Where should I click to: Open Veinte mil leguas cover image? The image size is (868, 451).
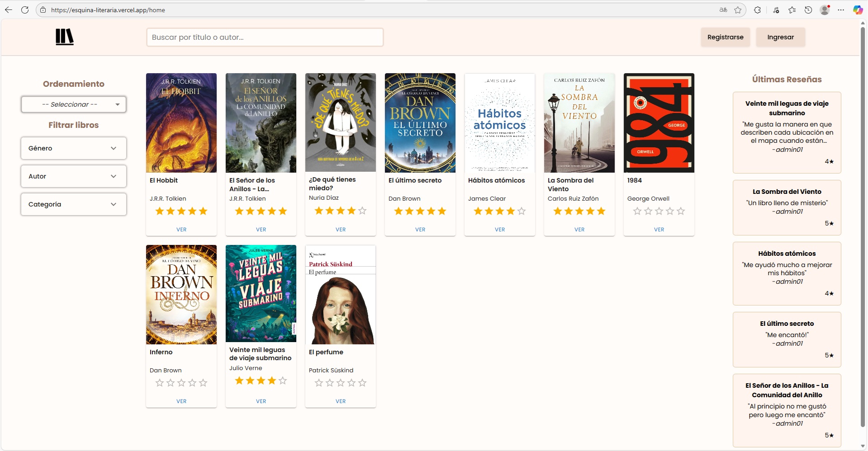tap(261, 294)
